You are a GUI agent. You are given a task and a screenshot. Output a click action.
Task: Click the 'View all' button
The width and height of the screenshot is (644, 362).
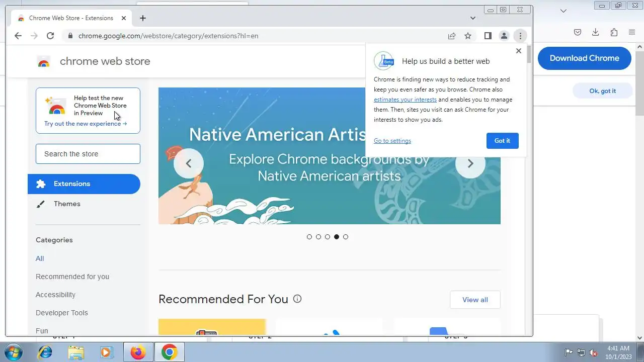click(x=475, y=300)
